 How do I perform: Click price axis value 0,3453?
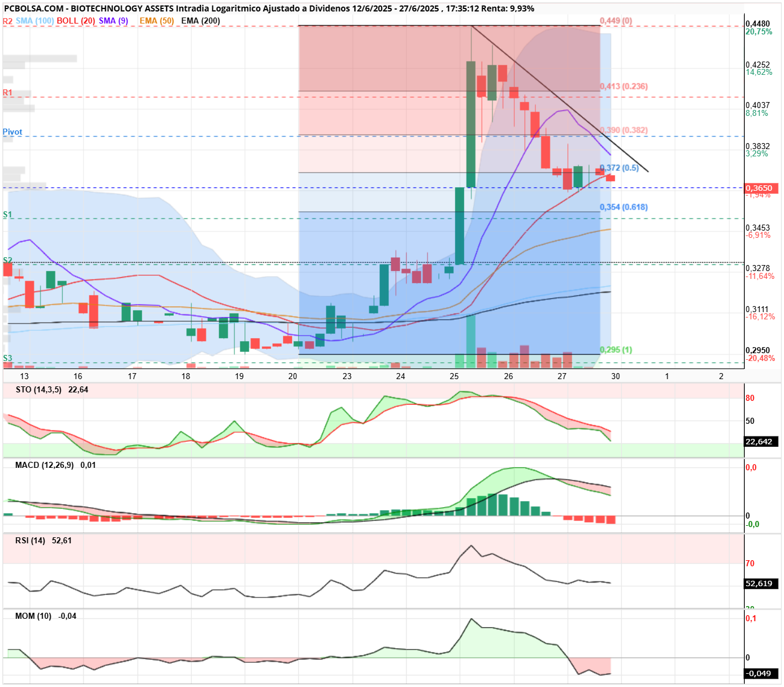pyautogui.click(x=758, y=228)
